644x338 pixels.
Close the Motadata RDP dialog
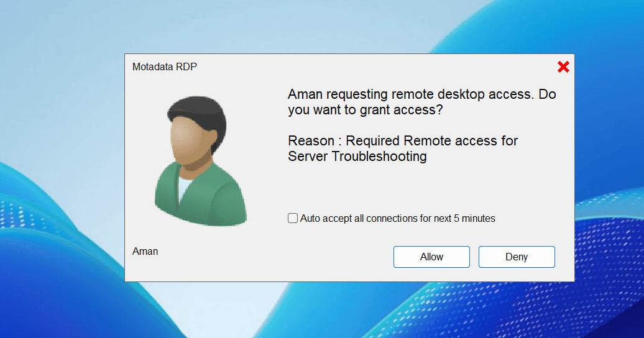point(563,66)
